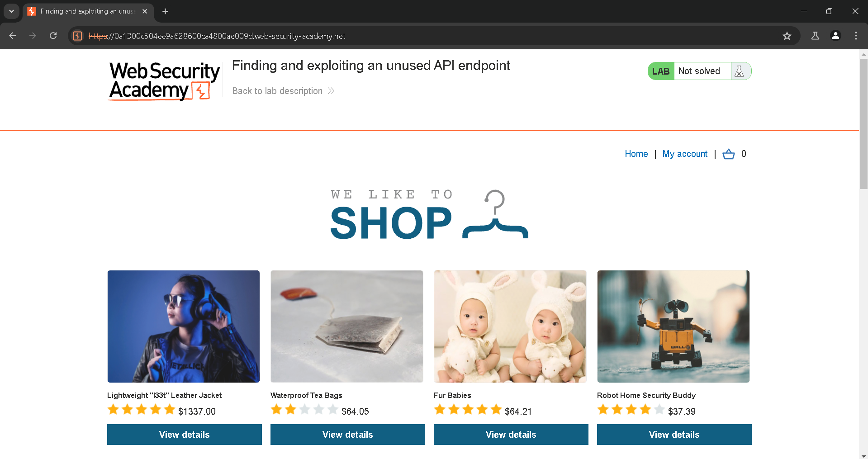Expand the tab search dropdown arrow
Viewport: 868px width, 459px height.
tap(11, 11)
